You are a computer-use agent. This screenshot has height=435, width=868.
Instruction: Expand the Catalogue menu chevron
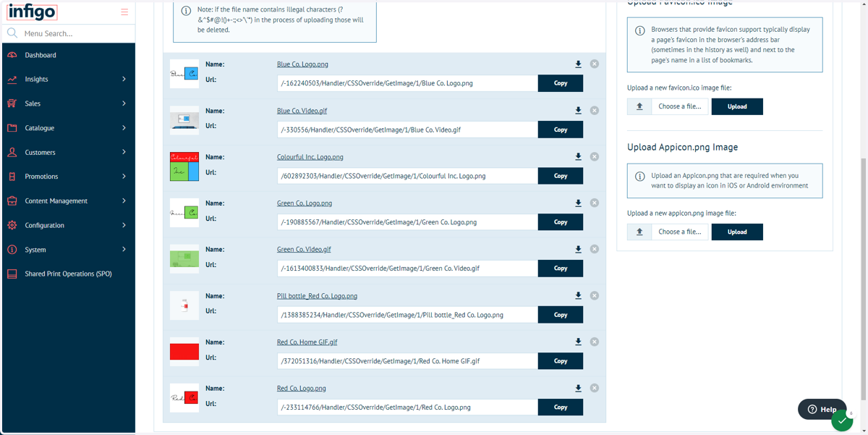tap(124, 128)
